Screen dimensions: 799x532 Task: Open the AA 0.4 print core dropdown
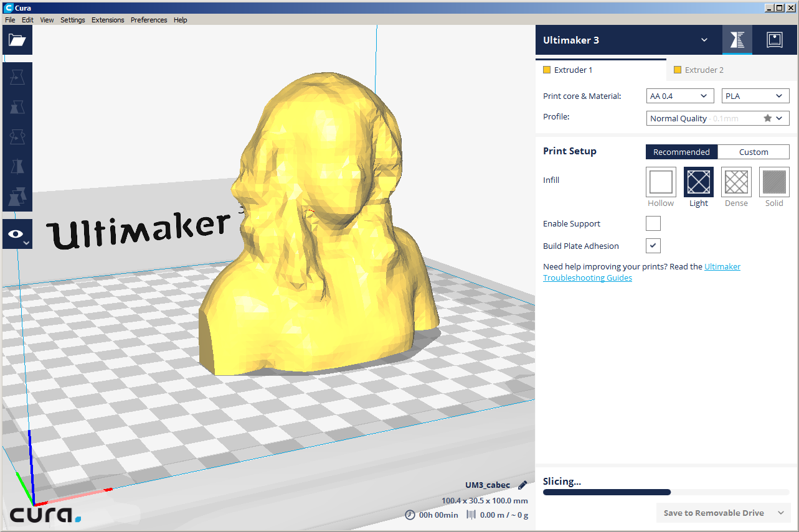[680, 96]
